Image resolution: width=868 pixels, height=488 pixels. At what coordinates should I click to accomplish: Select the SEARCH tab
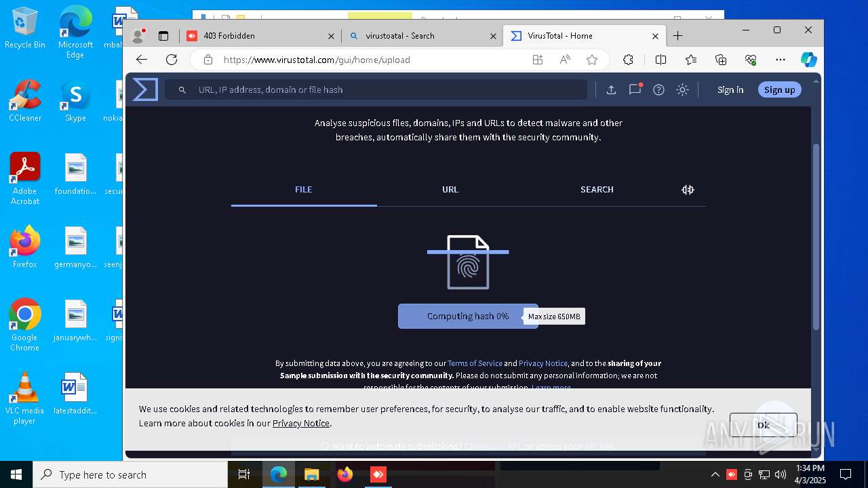(597, 190)
